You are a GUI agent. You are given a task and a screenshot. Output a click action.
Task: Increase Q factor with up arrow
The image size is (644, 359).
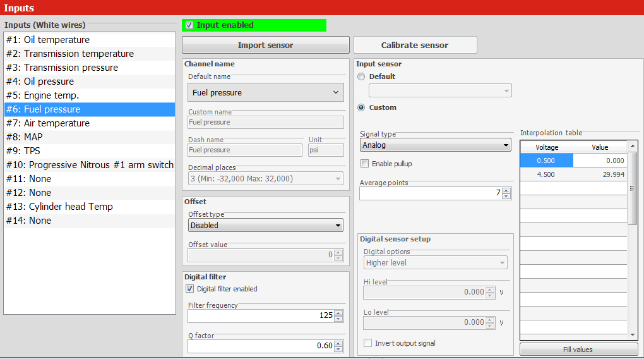pos(339,343)
